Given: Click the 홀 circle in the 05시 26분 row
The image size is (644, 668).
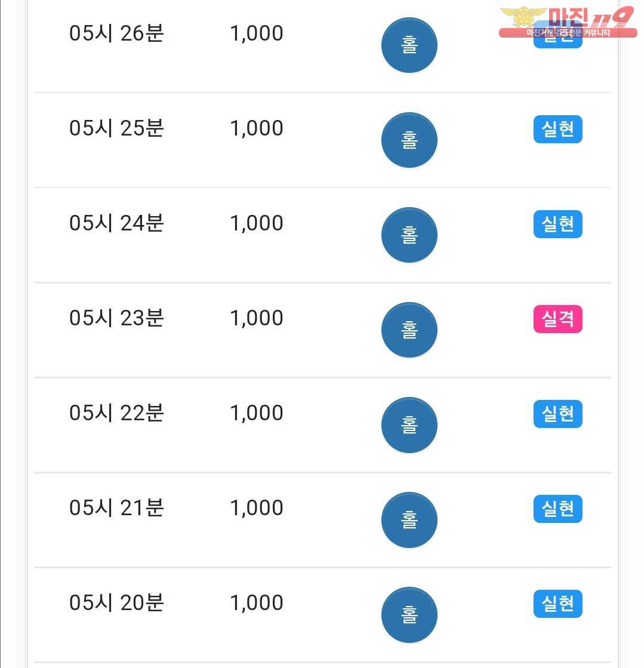Looking at the screenshot, I should coord(409,45).
